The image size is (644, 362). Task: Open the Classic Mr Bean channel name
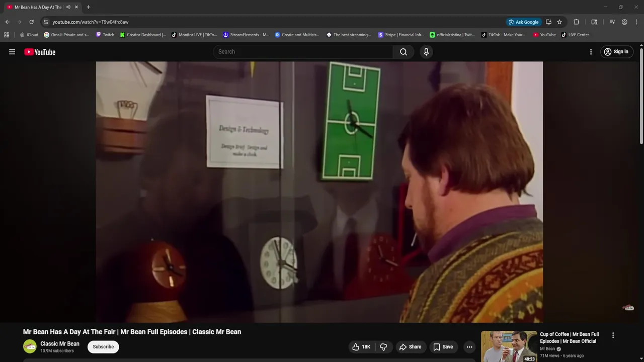tap(60, 344)
